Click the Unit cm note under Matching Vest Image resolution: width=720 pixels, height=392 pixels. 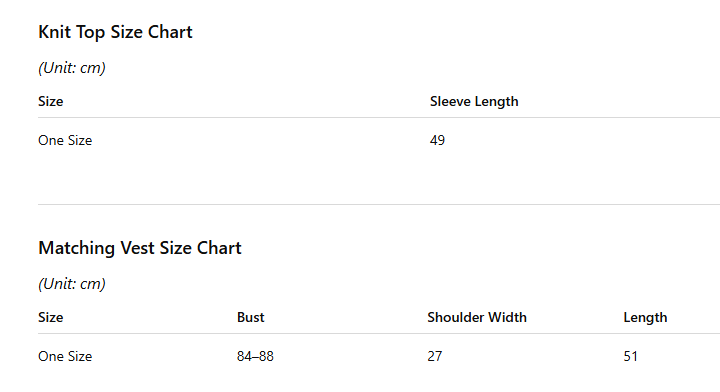[72, 284]
